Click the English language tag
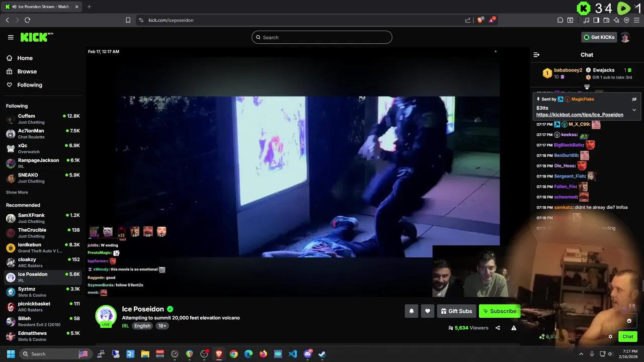Screen dimensions: 644x362 click(x=142, y=326)
